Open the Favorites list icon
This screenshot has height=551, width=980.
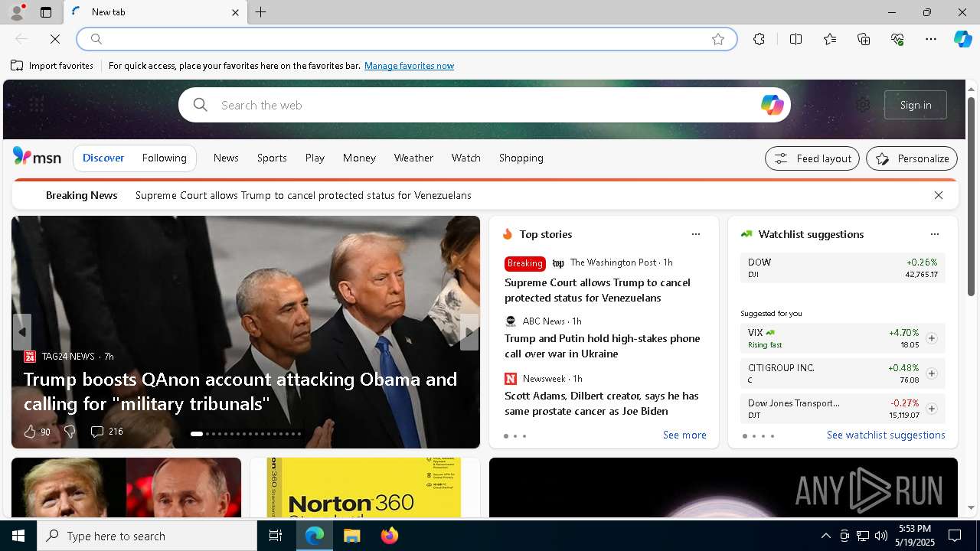(x=830, y=39)
